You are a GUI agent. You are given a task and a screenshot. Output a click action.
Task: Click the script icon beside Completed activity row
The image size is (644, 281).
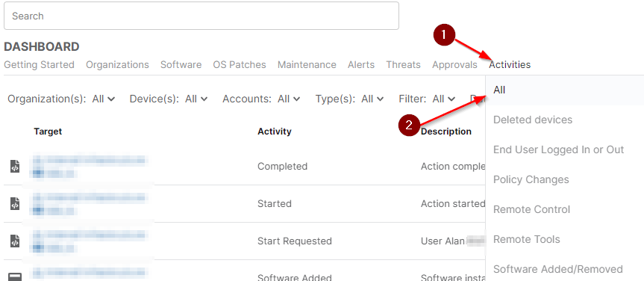pos(15,167)
